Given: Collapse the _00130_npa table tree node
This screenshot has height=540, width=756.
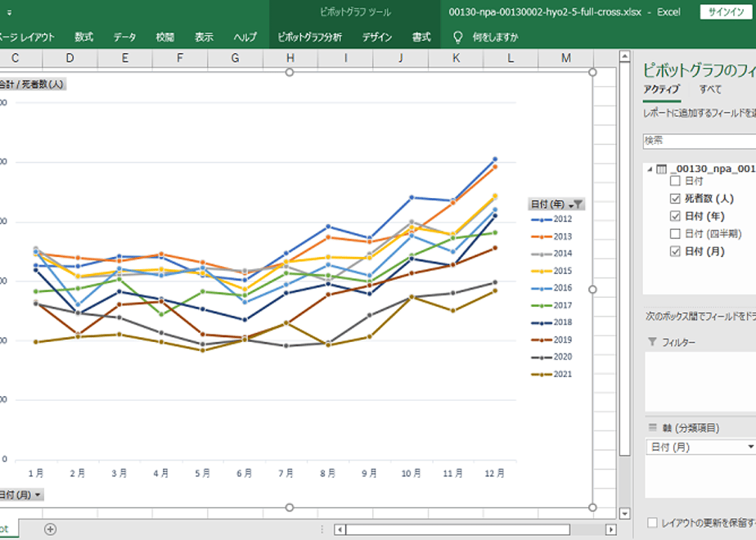Looking at the screenshot, I should 650,169.
